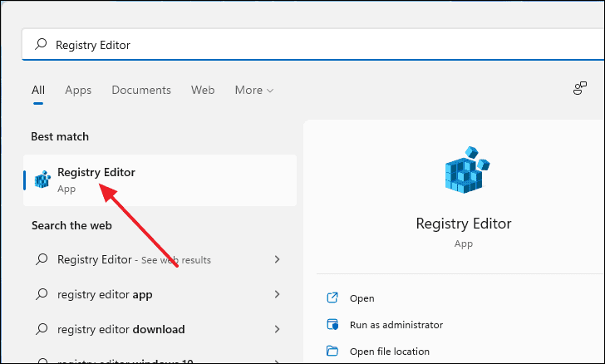This screenshot has width=605, height=364.
Task: Click the Run as administrator shield icon
Action: coord(332,324)
